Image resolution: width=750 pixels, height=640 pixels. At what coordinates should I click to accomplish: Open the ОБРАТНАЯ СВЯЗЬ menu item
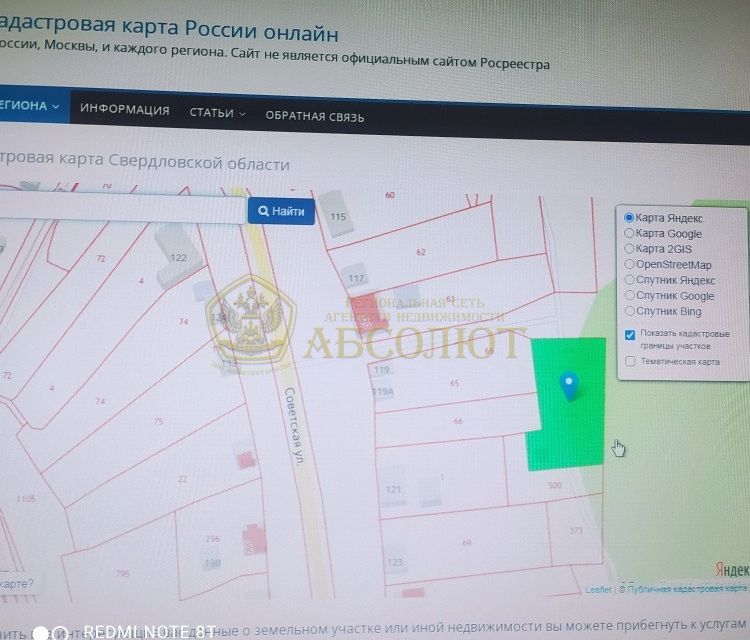pos(315,116)
